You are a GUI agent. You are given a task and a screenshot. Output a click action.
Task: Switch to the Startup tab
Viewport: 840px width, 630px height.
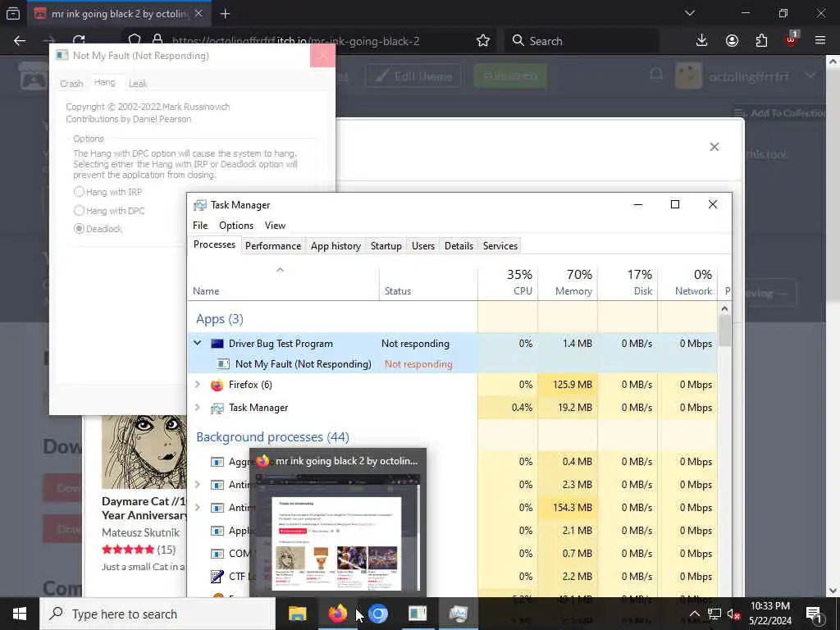[386, 246]
